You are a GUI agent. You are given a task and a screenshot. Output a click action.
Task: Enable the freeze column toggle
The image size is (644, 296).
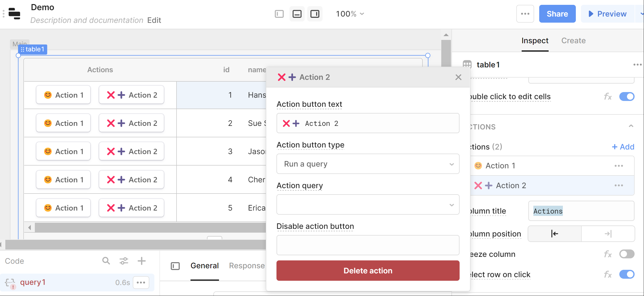pyautogui.click(x=626, y=254)
